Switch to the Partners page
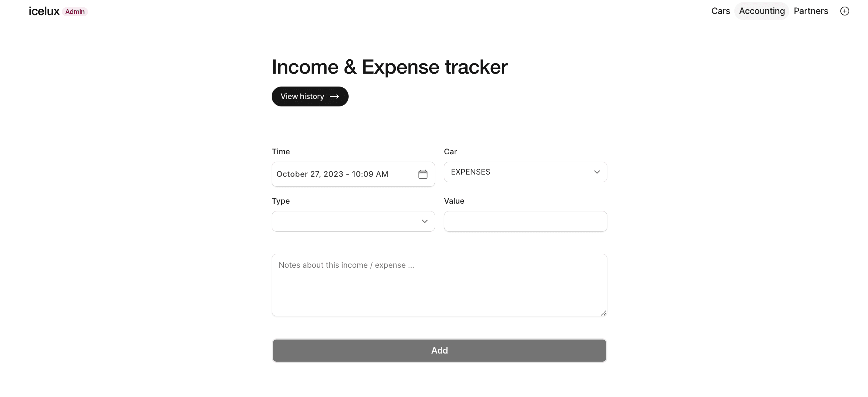 (811, 11)
